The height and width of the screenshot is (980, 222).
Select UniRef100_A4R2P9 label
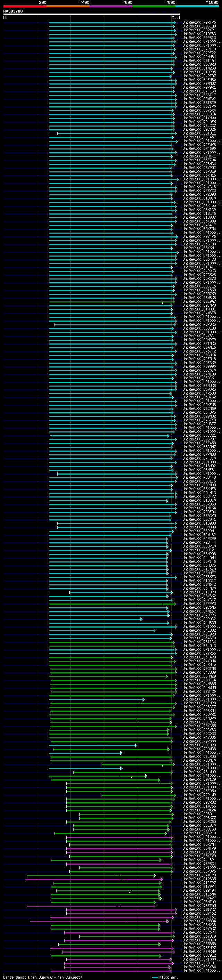(x=199, y=538)
